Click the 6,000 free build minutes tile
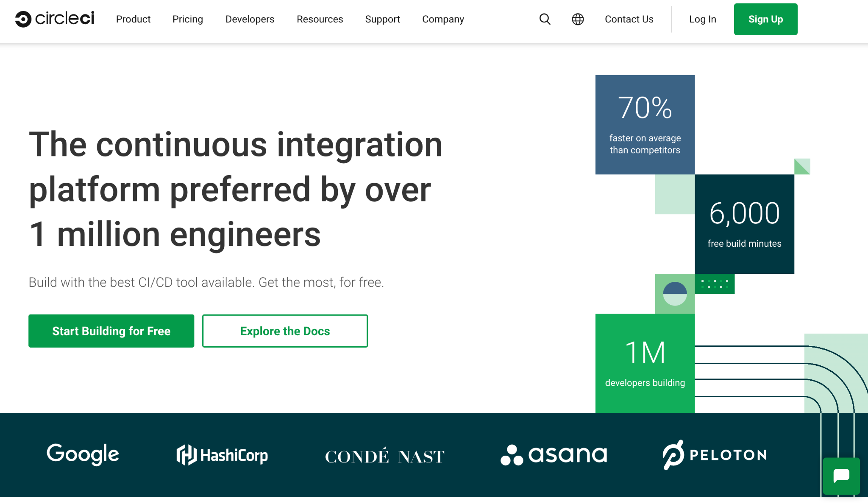 (x=744, y=224)
